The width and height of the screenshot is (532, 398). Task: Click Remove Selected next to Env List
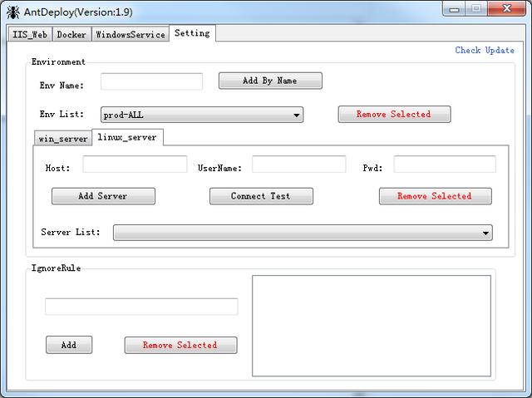click(394, 114)
